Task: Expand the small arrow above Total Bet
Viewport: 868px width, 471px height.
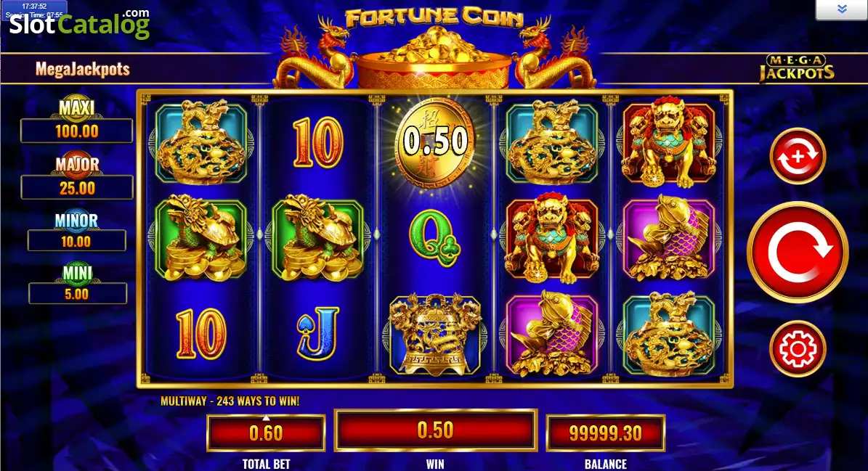Action: click(266, 418)
